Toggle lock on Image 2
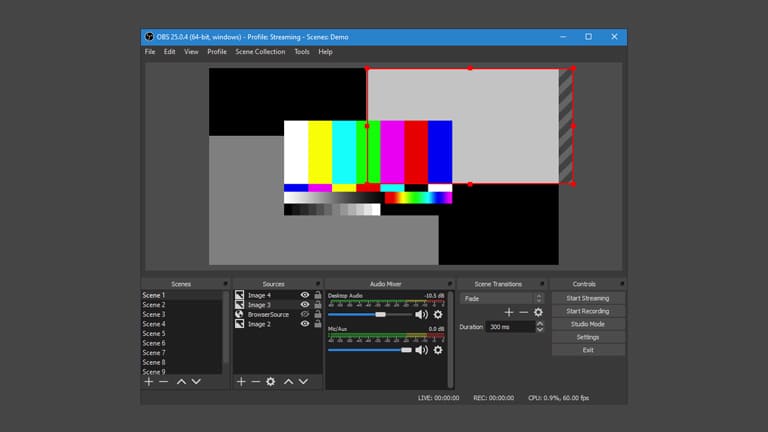 [x=318, y=324]
